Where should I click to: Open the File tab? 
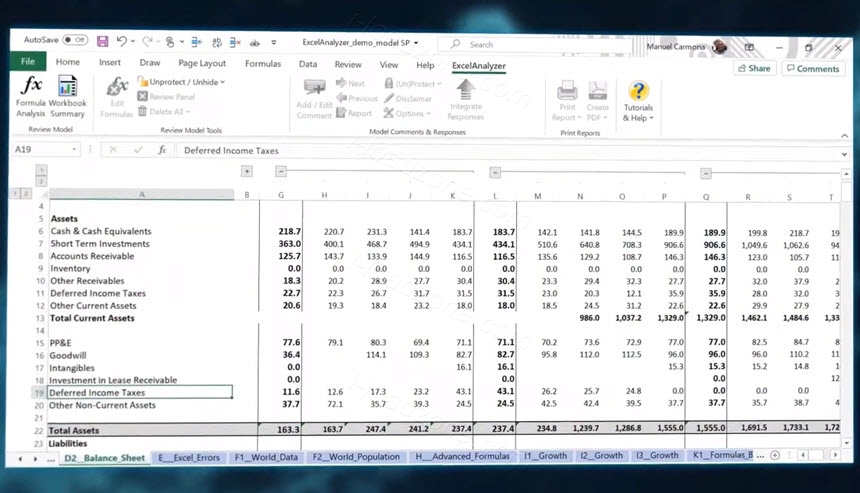point(28,61)
